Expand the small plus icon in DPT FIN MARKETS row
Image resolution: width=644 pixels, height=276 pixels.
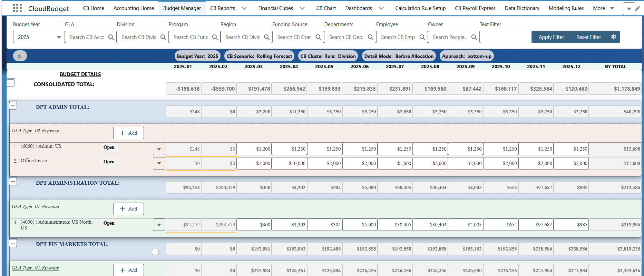click(155, 252)
